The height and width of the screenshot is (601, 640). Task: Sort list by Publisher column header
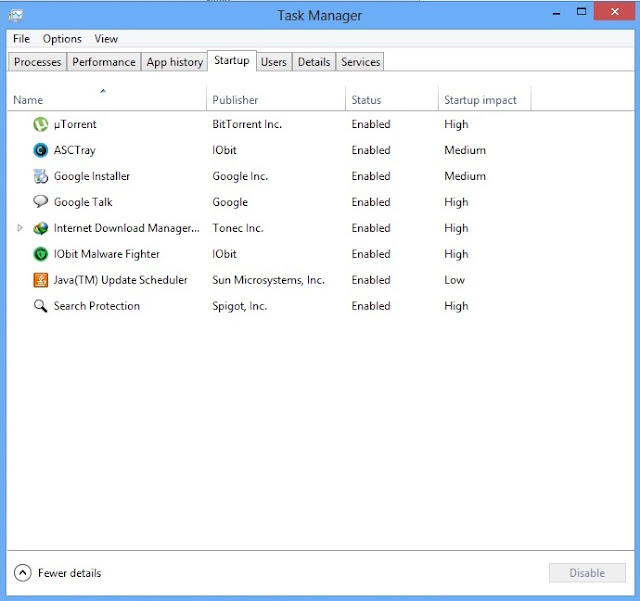pos(276,98)
